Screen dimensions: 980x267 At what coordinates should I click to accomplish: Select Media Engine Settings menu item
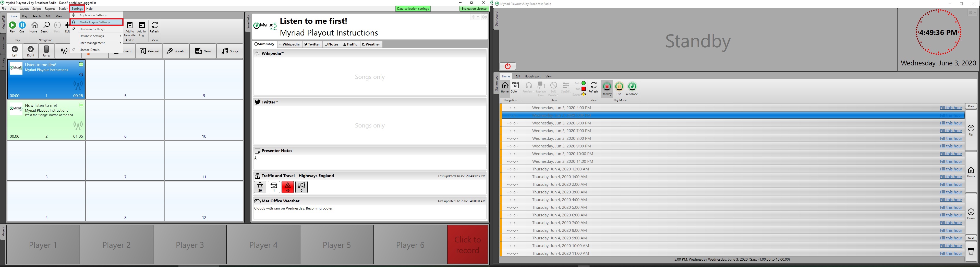[x=97, y=22]
